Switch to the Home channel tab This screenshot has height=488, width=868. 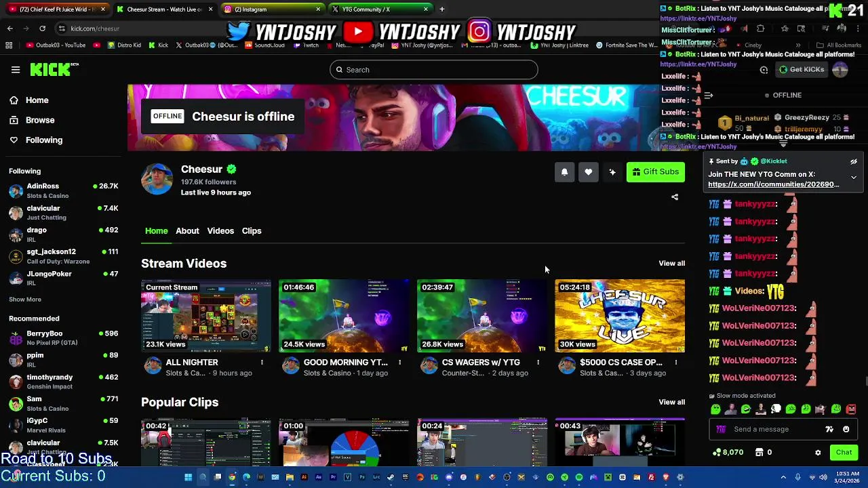pyautogui.click(x=156, y=231)
